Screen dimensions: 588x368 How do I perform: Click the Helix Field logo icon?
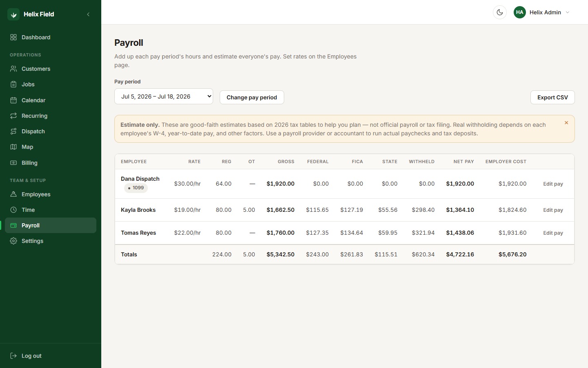coord(13,14)
